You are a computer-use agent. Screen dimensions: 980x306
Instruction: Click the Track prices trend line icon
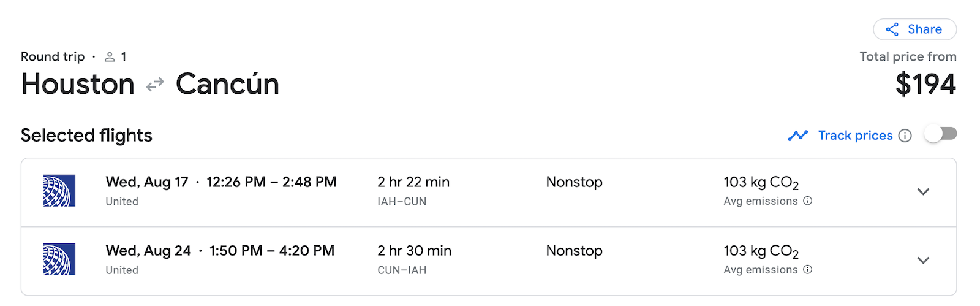(797, 136)
